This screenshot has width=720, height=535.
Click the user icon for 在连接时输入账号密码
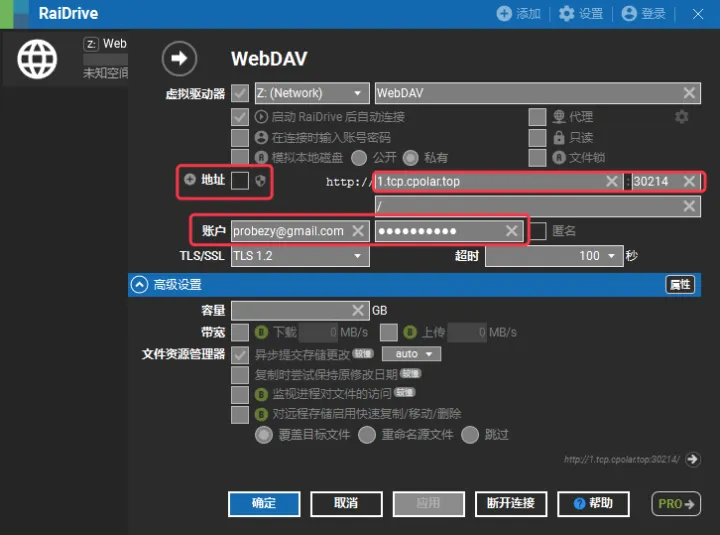point(261,137)
